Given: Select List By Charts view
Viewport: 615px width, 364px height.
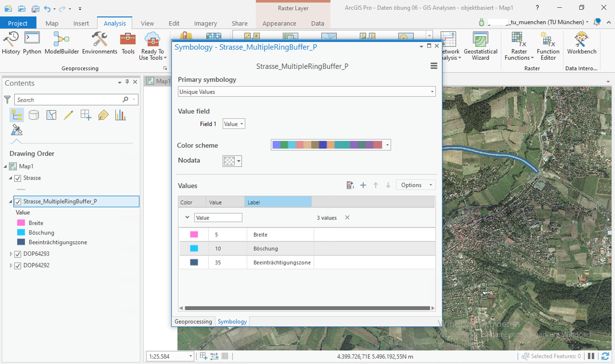Looking at the screenshot, I should click(120, 115).
